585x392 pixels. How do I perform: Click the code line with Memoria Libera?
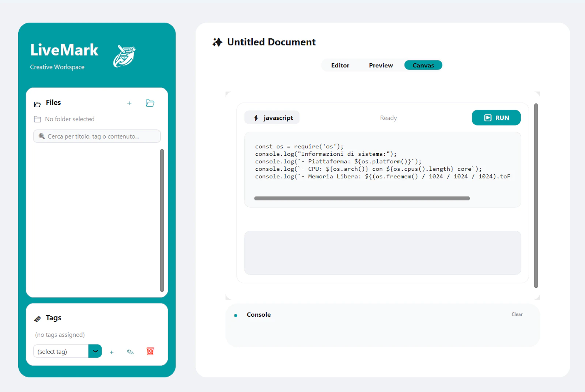click(382, 176)
